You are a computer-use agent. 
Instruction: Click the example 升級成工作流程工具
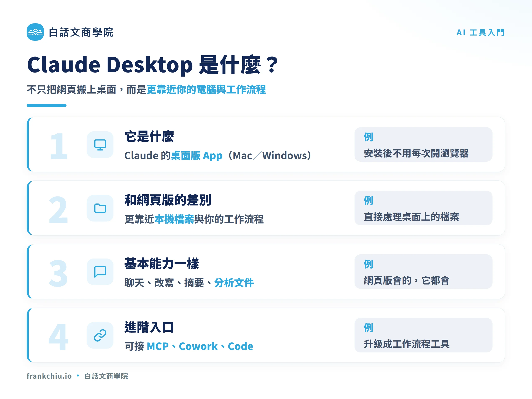pyautogui.click(x=407, y=344)
